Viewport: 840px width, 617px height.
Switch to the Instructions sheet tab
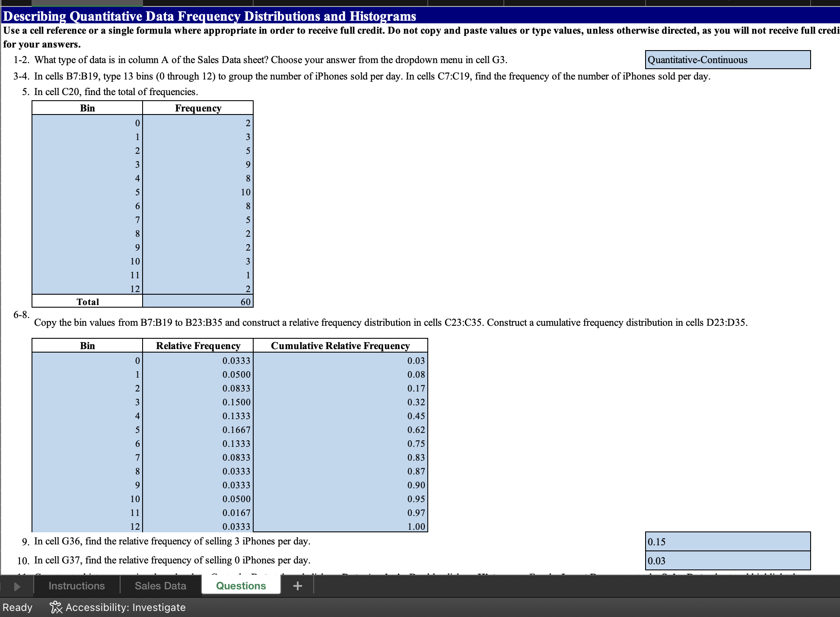pyautogui.click(x=76, y=586)
